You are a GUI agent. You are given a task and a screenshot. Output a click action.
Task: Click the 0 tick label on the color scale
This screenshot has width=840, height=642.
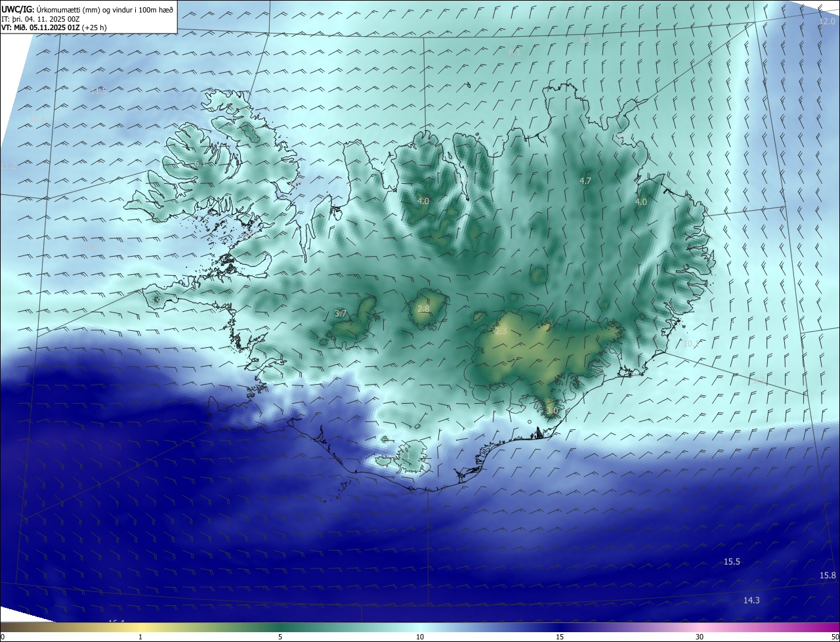click(x=3, y=637)
